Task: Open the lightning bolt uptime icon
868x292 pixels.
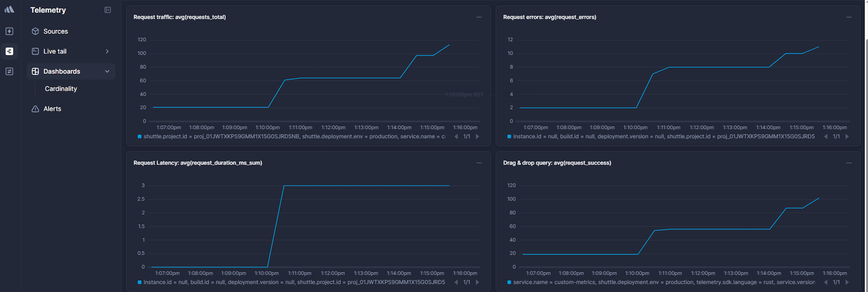Action: click(x=9, y=31)
